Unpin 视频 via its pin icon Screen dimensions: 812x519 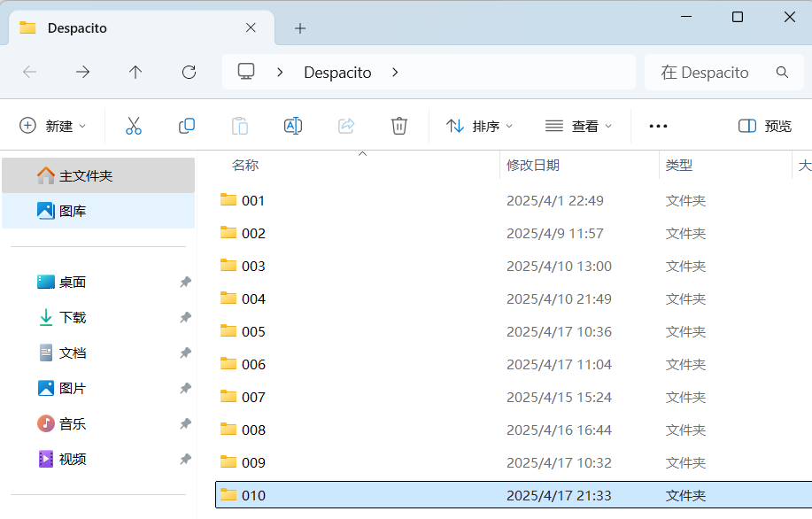coord(185,460)
